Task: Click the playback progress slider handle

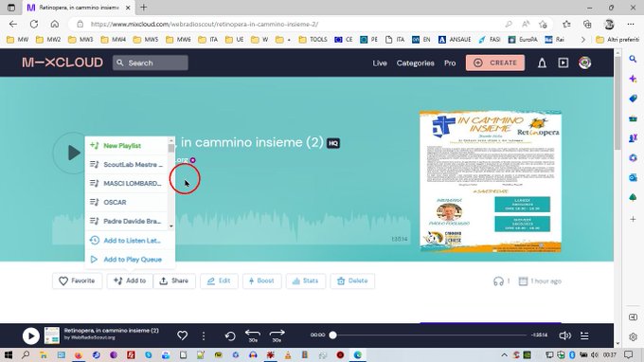Action: click(x=332, y=335)
